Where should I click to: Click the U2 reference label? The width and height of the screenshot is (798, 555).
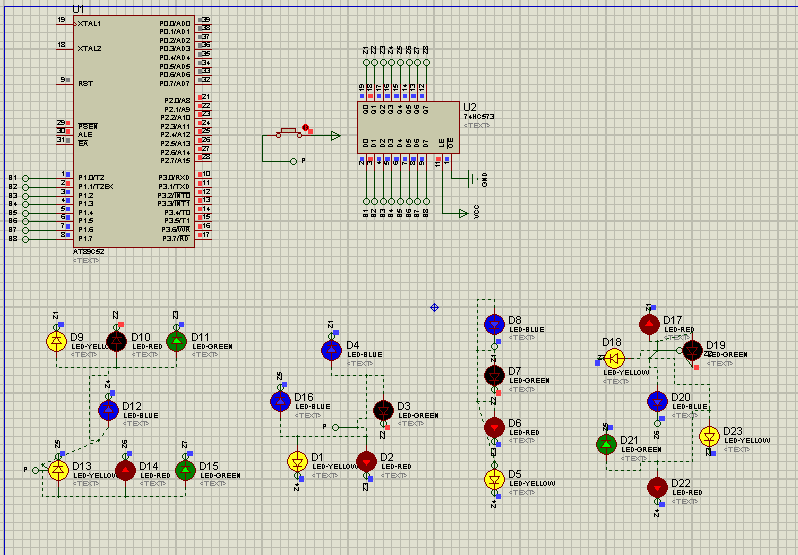click(x=470, y=107)
